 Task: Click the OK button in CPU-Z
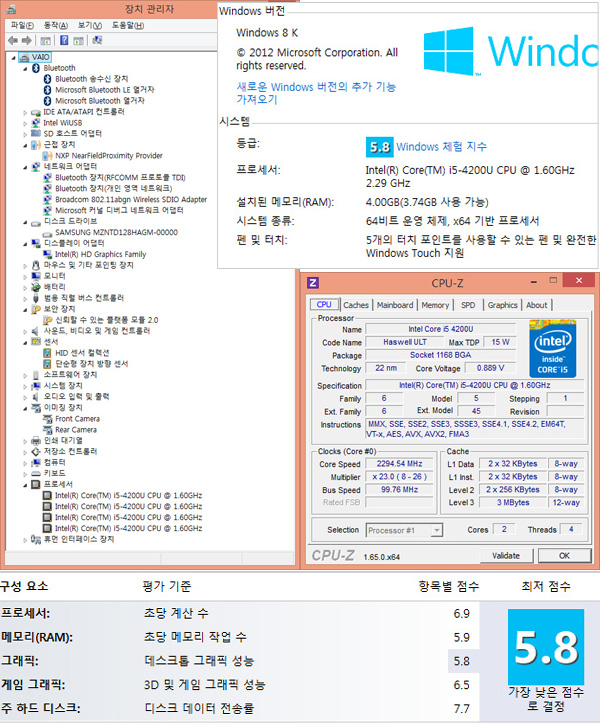564,555
